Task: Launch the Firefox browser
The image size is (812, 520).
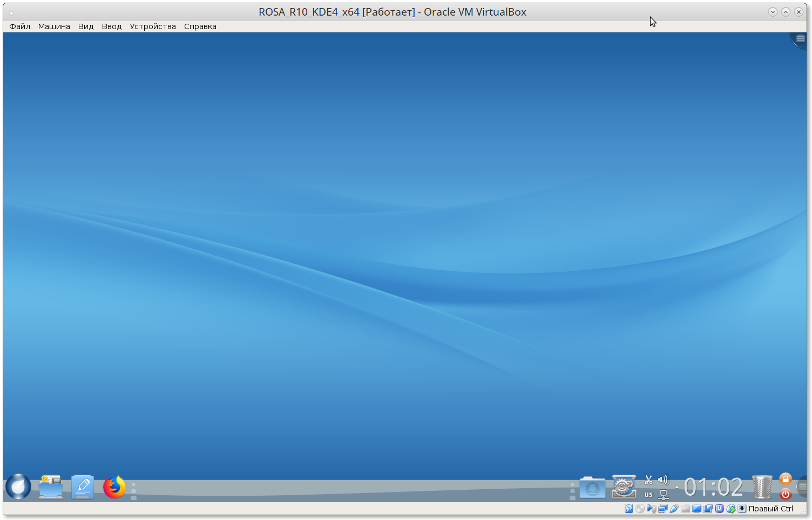Action: [114, 487]
